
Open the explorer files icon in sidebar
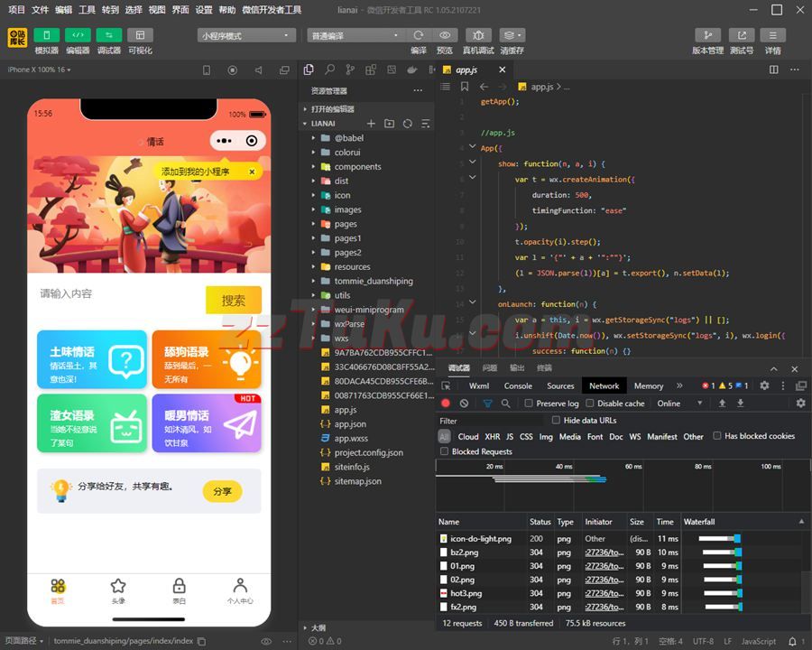click(309, 70)
